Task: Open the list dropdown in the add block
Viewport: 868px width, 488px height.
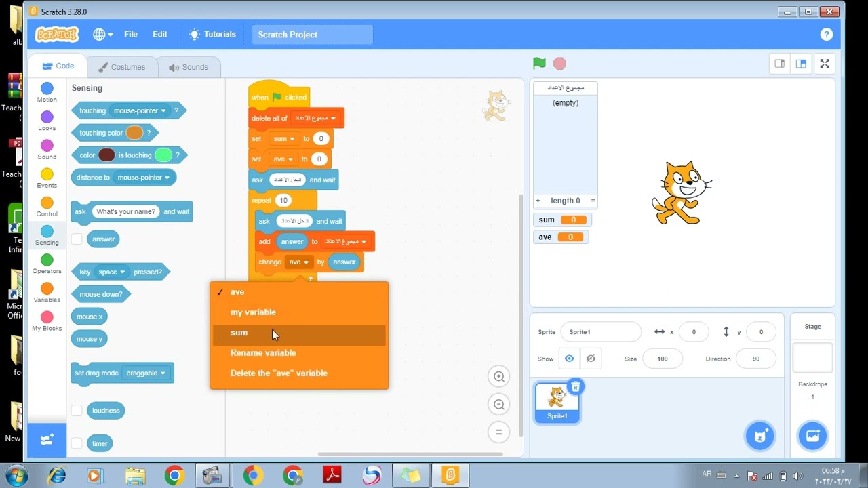Action: [345, 241]
